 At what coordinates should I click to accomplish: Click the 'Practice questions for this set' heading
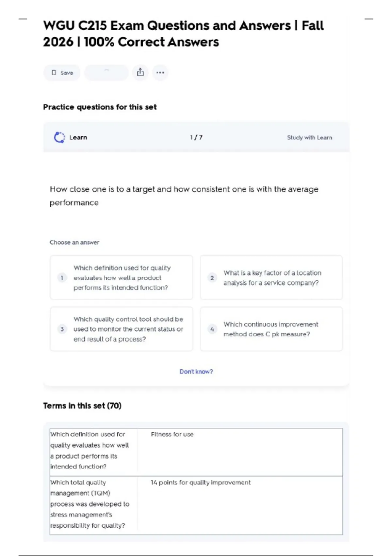tap(100, 107)
